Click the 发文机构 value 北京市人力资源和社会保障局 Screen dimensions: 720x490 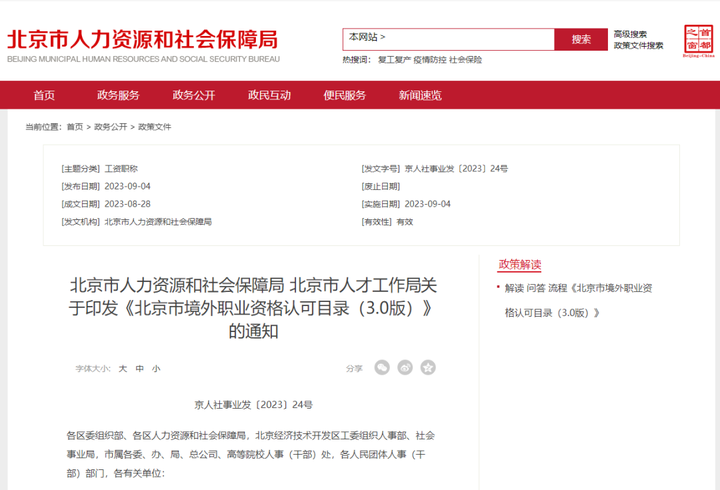[158, 222]
